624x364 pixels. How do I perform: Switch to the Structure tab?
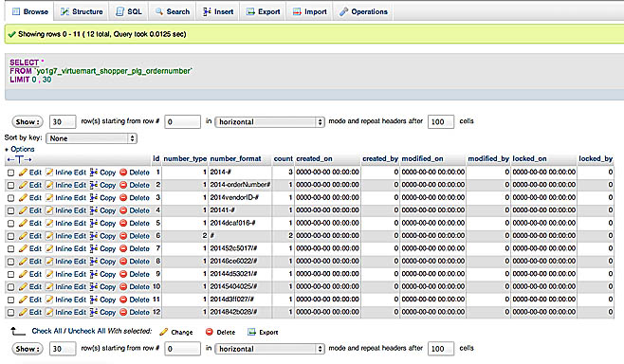pyautogui.click(x=82, y=11)
